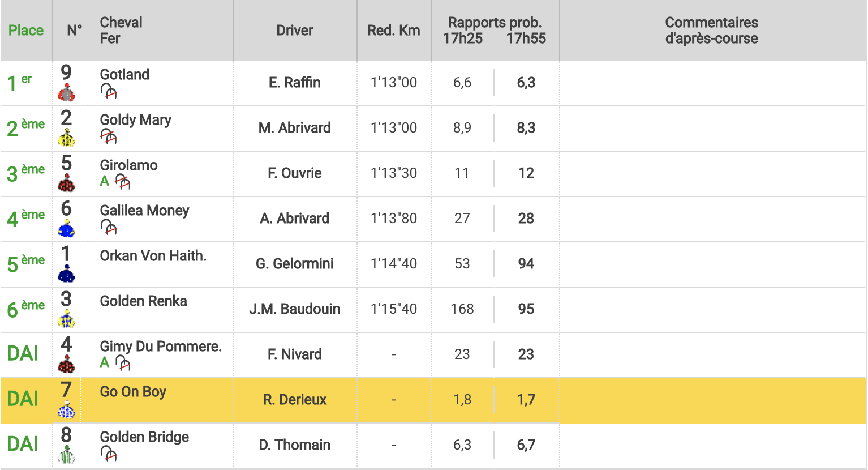Click the 17h55 odds value 1,7
The height and width of the screenshot is (470, 868).
pyautogui.click(x=526, y=400)
